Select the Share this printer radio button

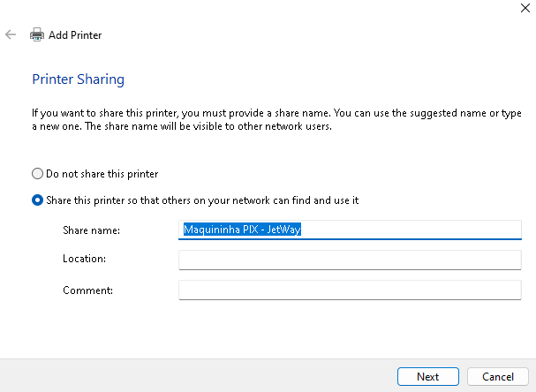[37, 200]
